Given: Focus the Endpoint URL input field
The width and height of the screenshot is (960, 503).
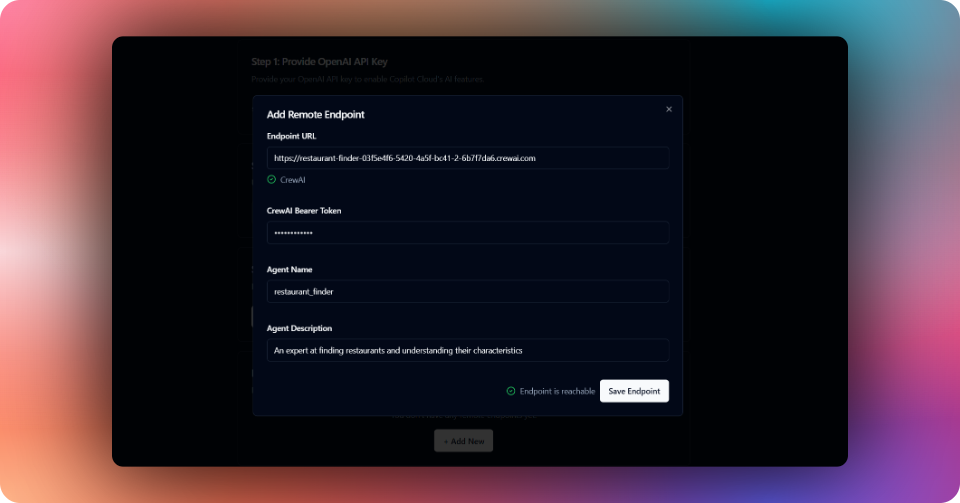Looking at the screenshot, I should pyautogui.click(x=468, y=158).
